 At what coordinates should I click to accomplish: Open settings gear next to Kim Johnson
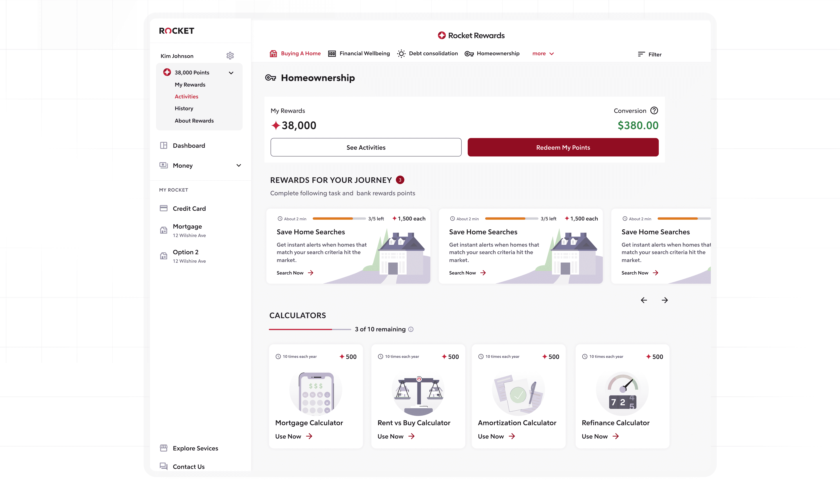(x=230, y=56)
